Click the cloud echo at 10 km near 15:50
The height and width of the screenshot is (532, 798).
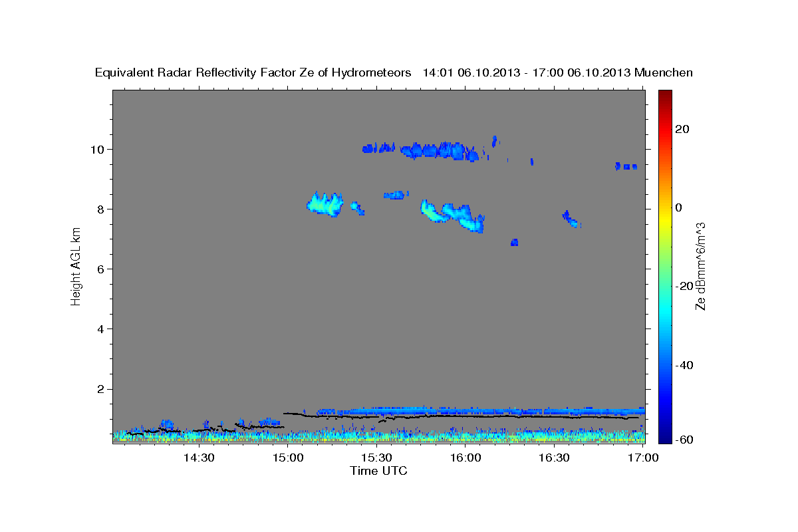click(x=440, y=151)
